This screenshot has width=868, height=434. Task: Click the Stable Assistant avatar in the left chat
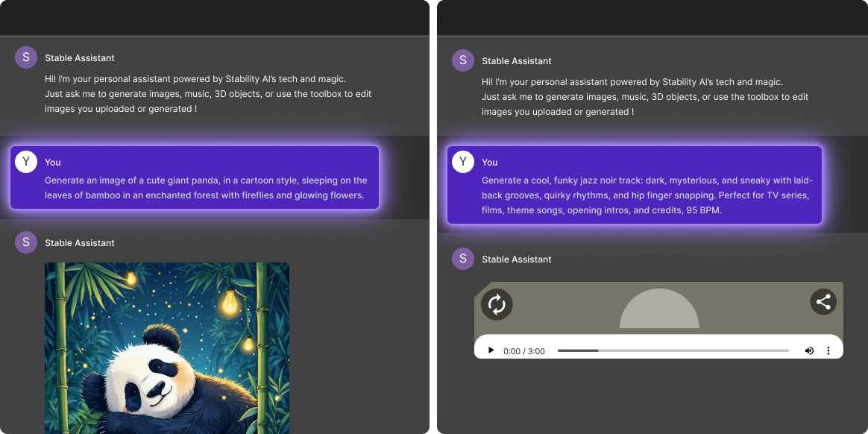pos(25,242)
